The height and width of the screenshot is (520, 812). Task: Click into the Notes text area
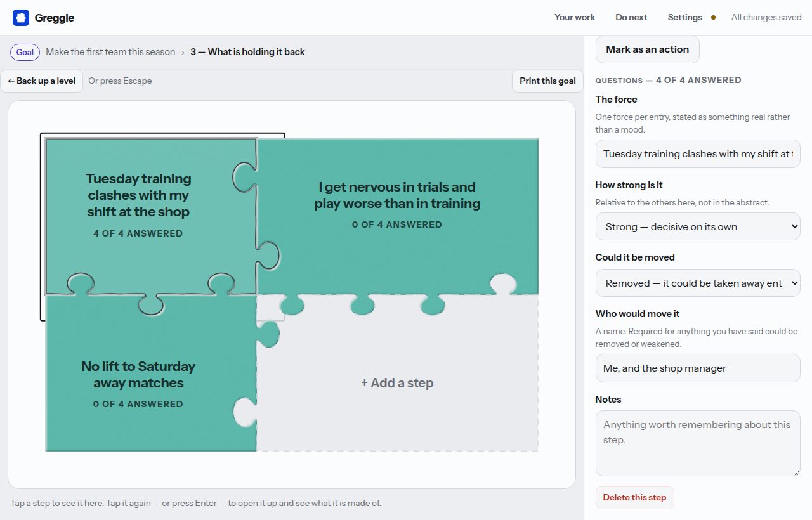698,443
